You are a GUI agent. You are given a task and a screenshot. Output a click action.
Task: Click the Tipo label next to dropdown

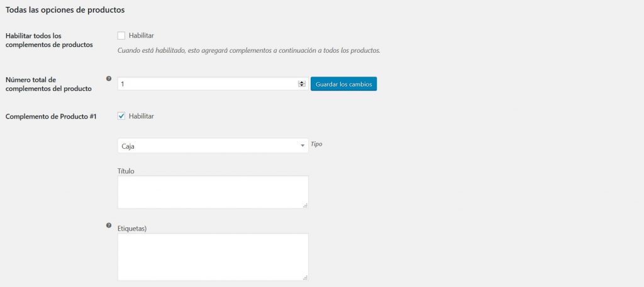pyautogui.click(x=316, y=144)
